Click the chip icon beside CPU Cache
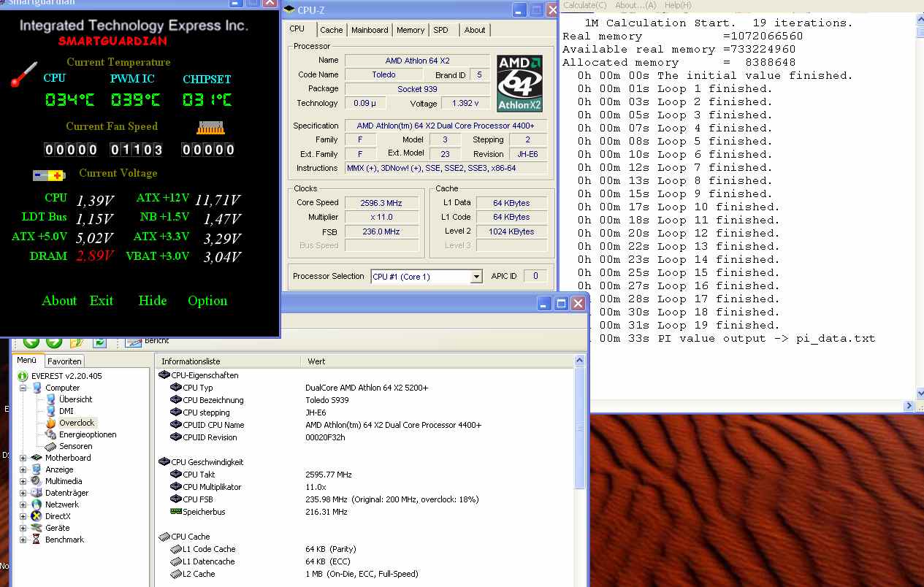924x587 pixels. (164, 537)
